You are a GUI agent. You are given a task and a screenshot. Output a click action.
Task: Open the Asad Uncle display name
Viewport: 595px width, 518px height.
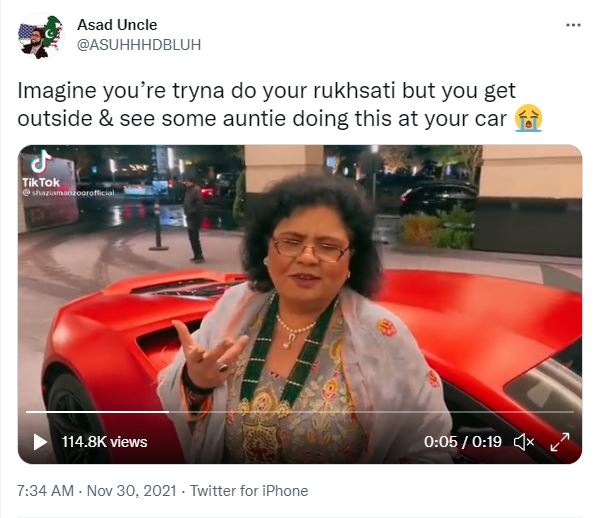click(117, 25)
